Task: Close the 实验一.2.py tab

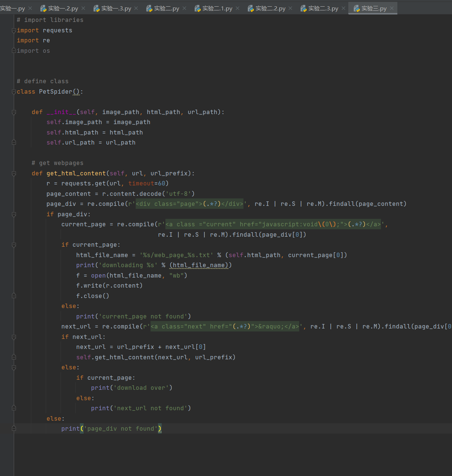Action: [x=83, y=8]
